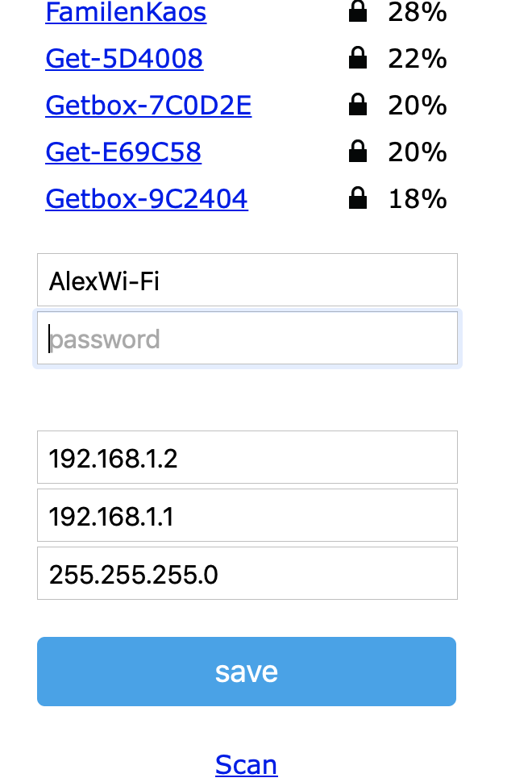
Task: Click the IP field showing 192.168.1.2
Action: [247, 457]
